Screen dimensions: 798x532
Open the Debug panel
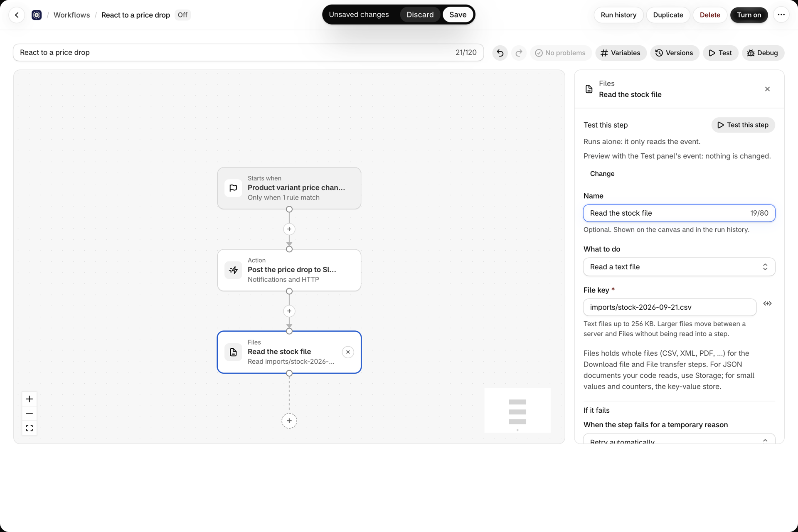(x=763, y=53)
